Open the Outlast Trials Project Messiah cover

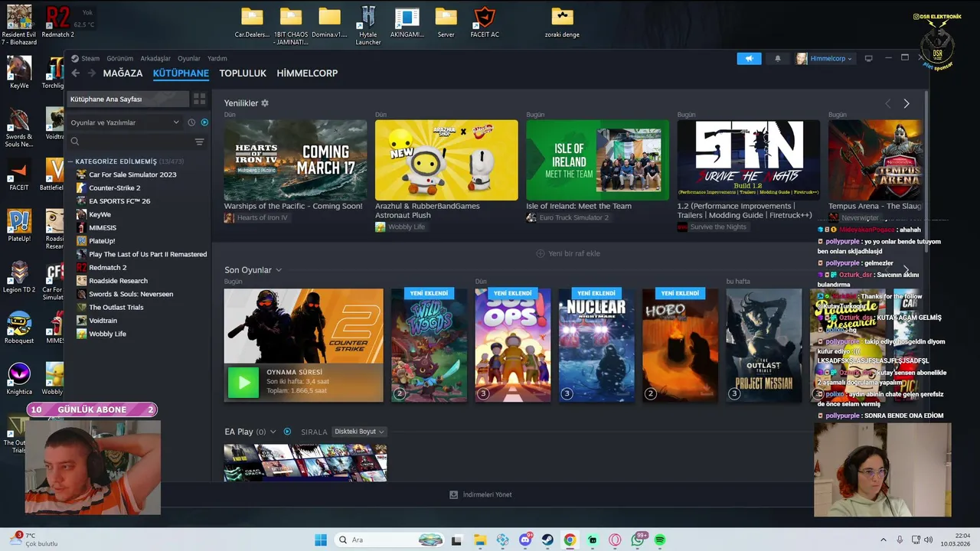tap(764, 345)
